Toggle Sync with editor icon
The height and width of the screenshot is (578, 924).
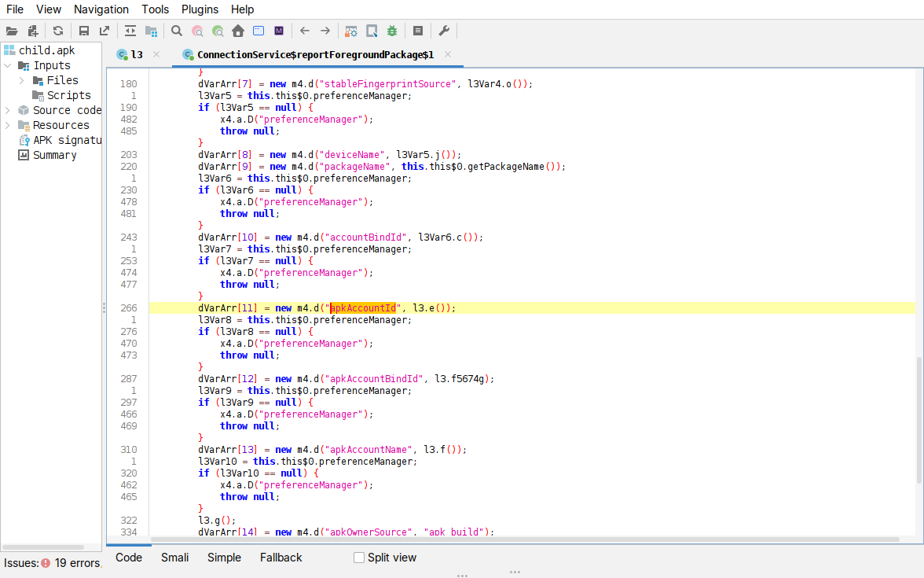(130, 31)
